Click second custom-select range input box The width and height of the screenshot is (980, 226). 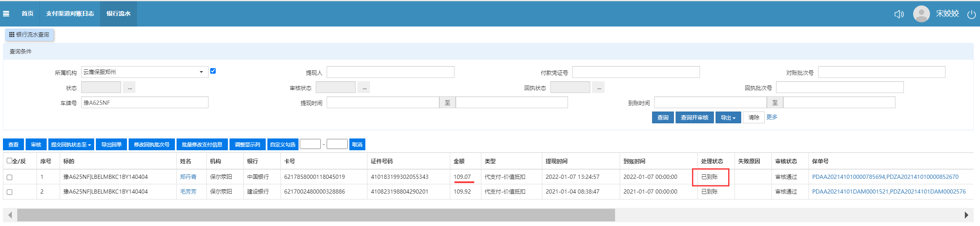pyautogui.click(x=337, y=144)
